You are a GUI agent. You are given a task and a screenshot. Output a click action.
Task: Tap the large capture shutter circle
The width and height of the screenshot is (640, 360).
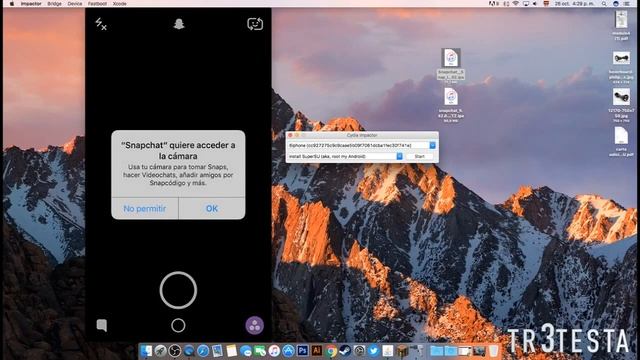[178, 290]
